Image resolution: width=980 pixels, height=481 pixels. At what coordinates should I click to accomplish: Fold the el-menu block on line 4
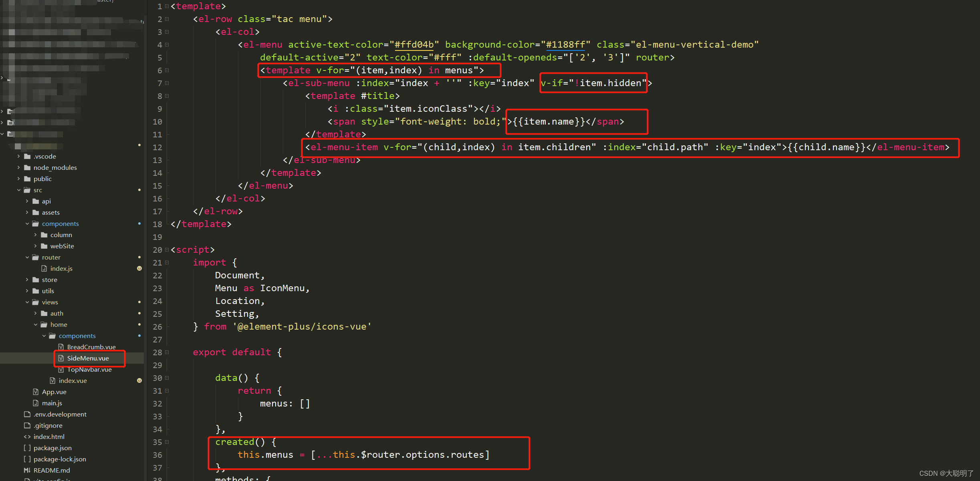167,45
